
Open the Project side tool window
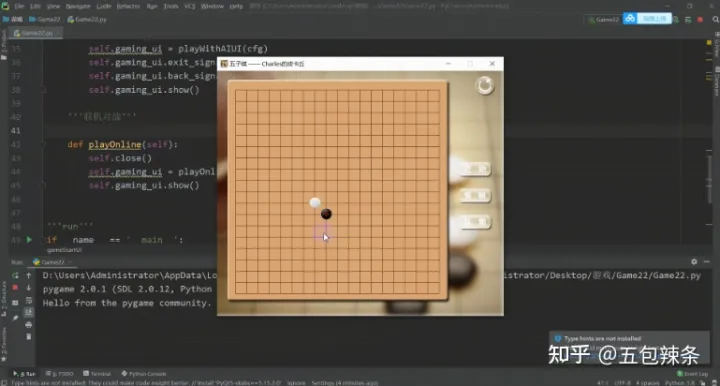click(x=4, y=45)
